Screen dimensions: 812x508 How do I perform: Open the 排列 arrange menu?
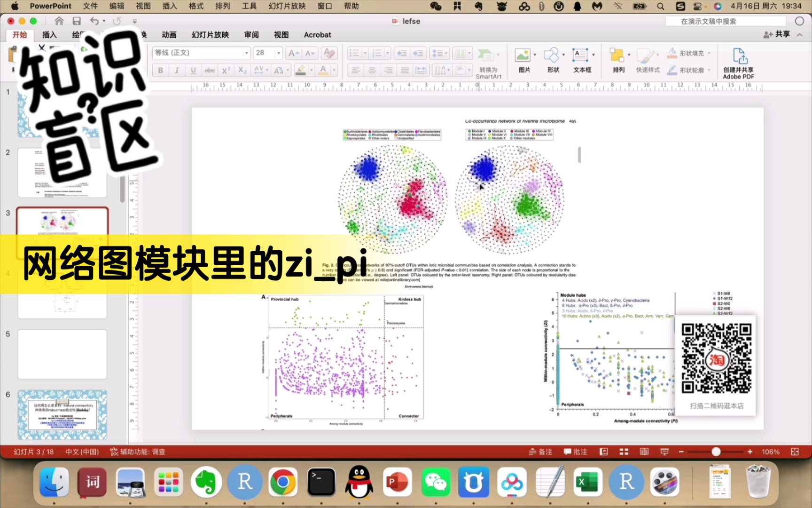pyautogui.click(x=618, y=61)
